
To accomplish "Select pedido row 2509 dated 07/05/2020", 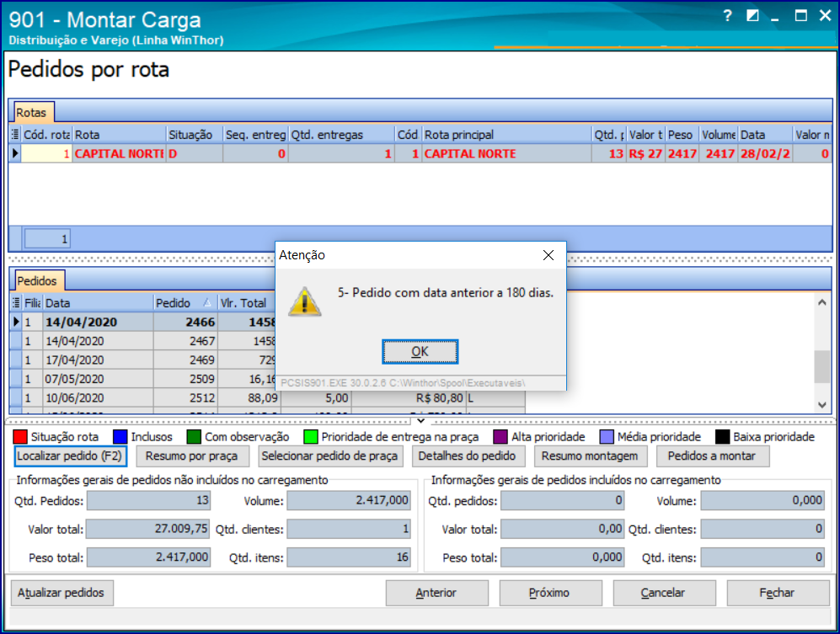I will click(143, 379).
